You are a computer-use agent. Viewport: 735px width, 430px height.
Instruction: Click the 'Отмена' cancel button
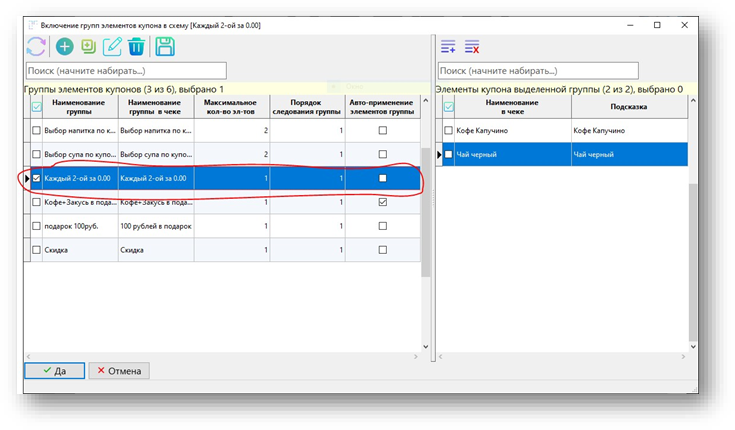point(119,371)
